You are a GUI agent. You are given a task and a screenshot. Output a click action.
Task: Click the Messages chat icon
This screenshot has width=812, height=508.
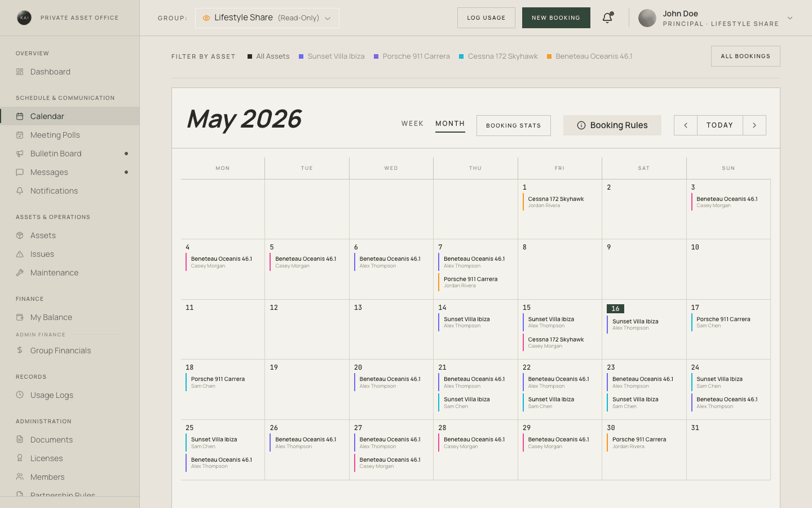click(x=20, y=172)
